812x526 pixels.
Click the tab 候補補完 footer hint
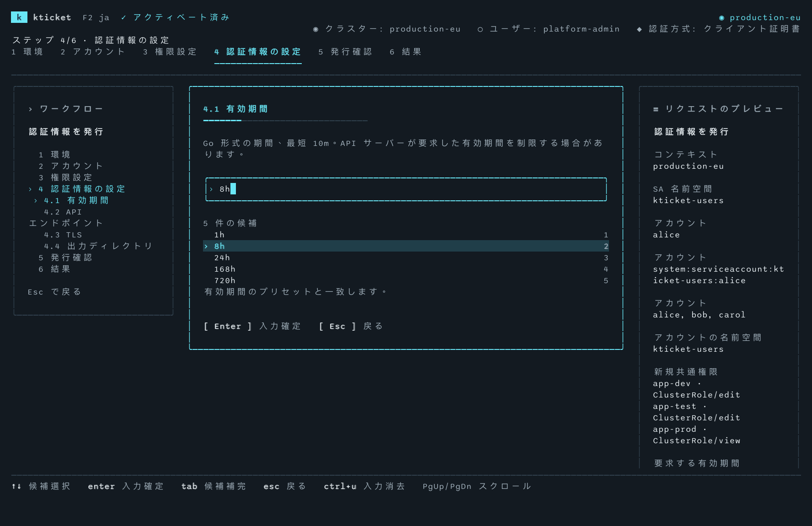214,486
